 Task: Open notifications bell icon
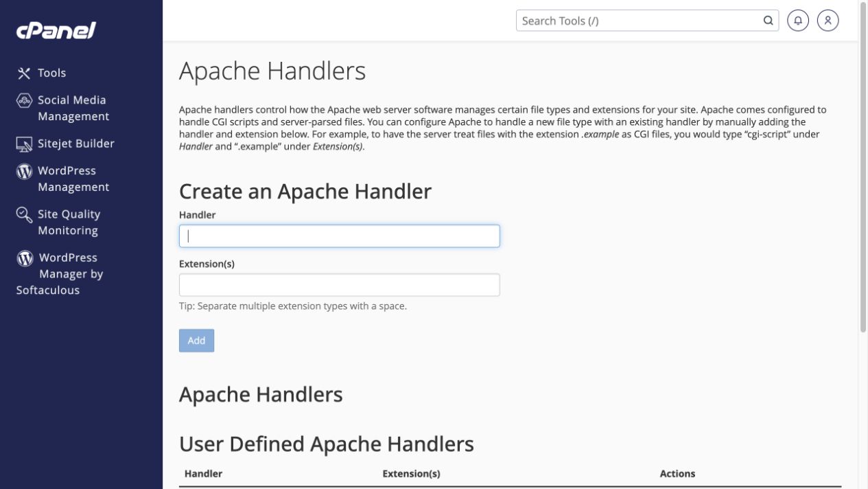798,21
